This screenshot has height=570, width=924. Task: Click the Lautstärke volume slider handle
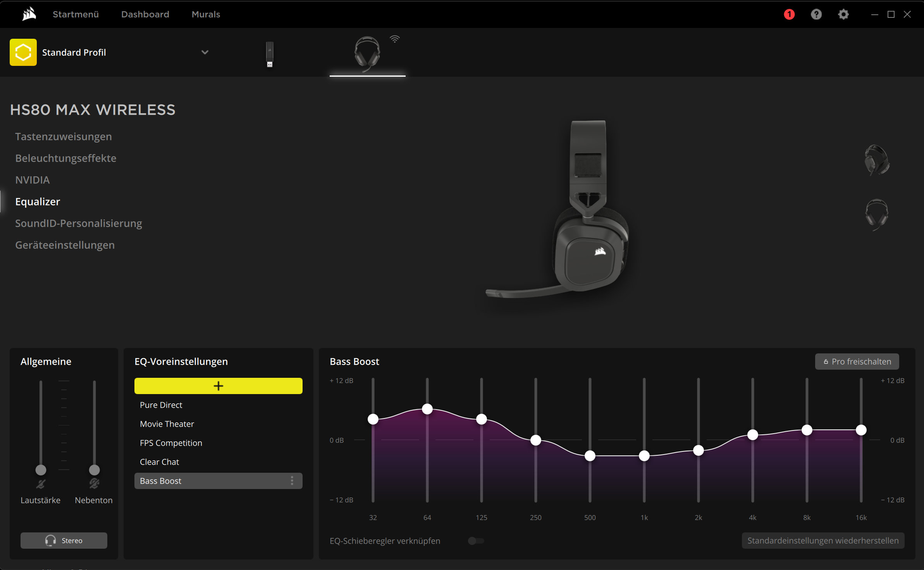pyautogui.click(x=41, y=470)
